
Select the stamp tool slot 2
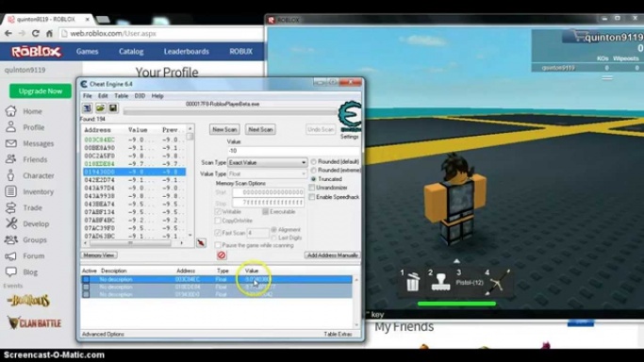point(440,283)
